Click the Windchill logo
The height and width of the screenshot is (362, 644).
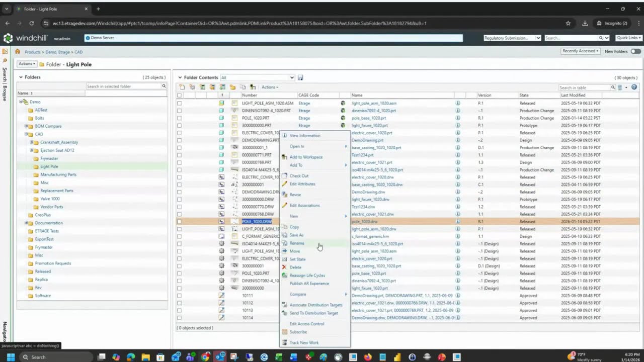click(x=25, y=38)
